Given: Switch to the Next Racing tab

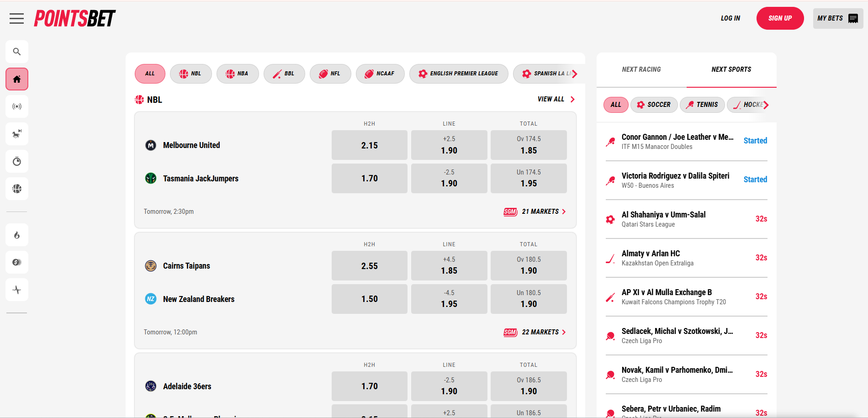Looking at the screenshot, I should click(x=641, y=69).
